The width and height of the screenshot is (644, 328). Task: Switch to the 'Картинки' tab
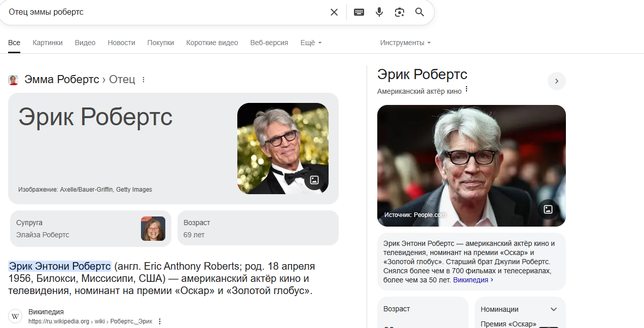pyautogui.click(x=48, y=43)
